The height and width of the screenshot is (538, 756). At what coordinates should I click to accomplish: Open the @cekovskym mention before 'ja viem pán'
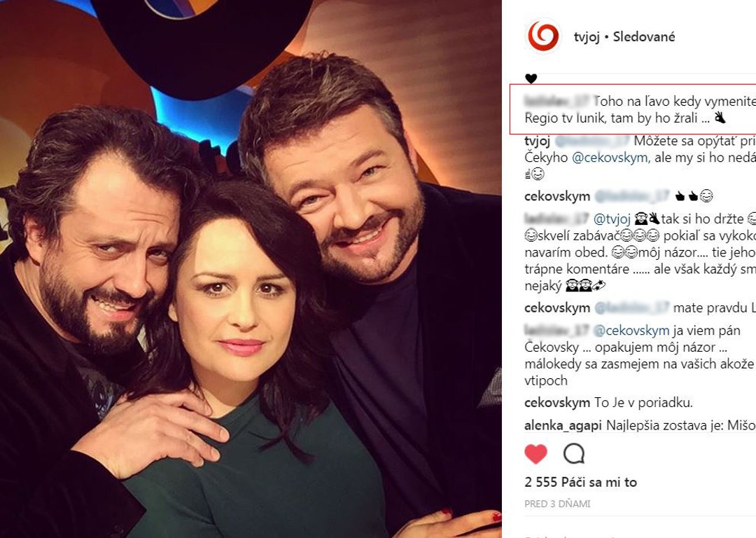[x=631, y=331]
